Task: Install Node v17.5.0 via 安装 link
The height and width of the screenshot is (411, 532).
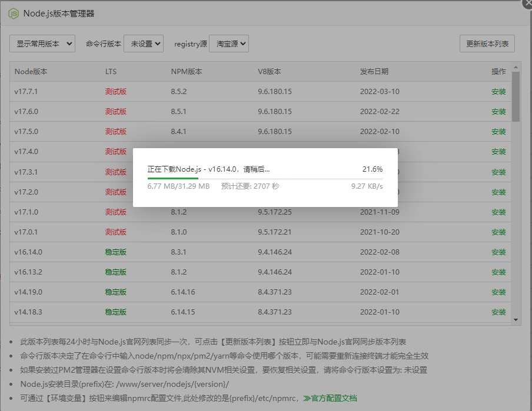Action: (x=499, y=132)
